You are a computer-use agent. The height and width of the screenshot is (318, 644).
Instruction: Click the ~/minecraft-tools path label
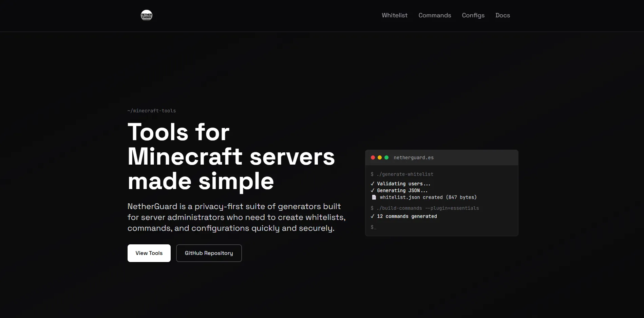pyautogui.click(x=152, y=111)
